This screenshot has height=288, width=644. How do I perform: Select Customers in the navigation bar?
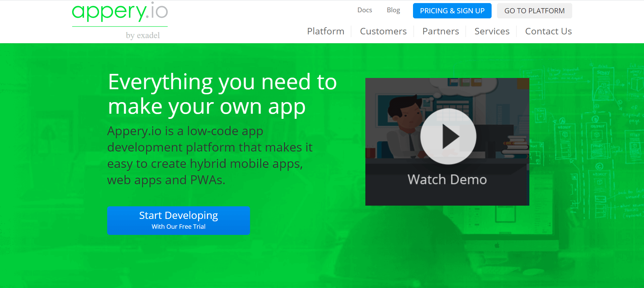click(x=383, y=31)
